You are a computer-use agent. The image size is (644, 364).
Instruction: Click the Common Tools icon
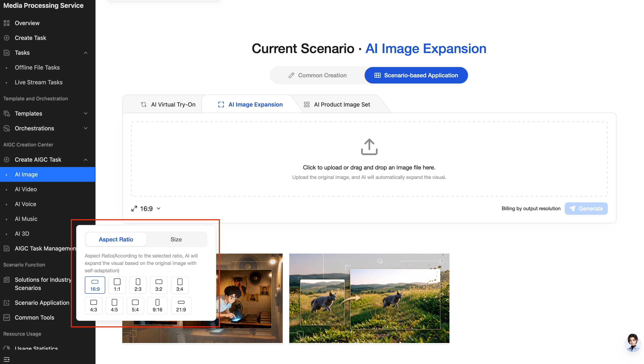[7, 318]
